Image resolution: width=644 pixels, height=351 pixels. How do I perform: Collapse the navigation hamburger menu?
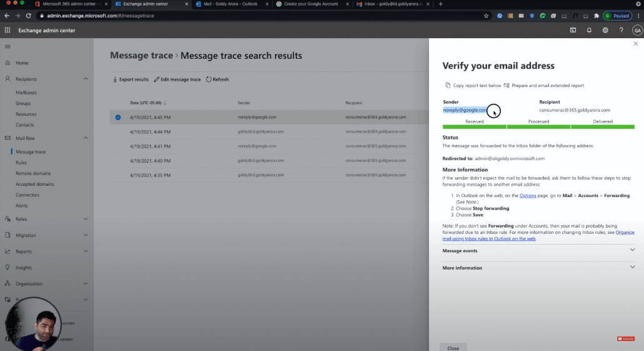8,46
